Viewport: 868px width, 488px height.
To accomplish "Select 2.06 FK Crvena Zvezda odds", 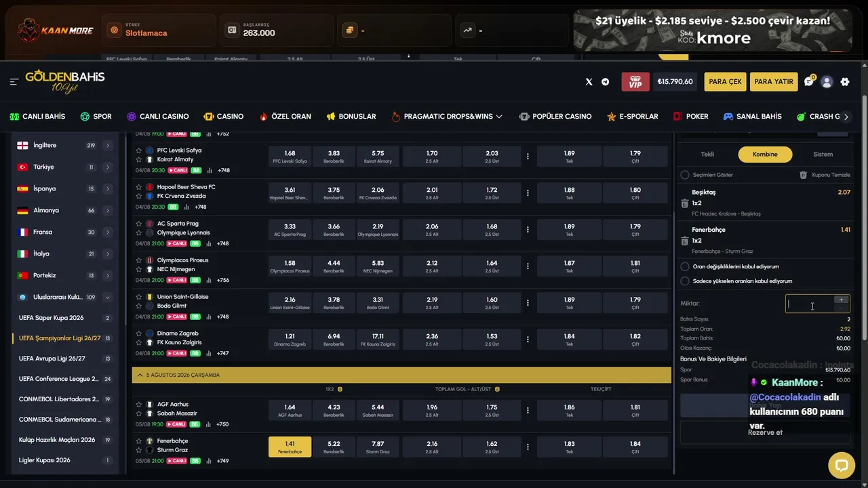I will 378,193.
